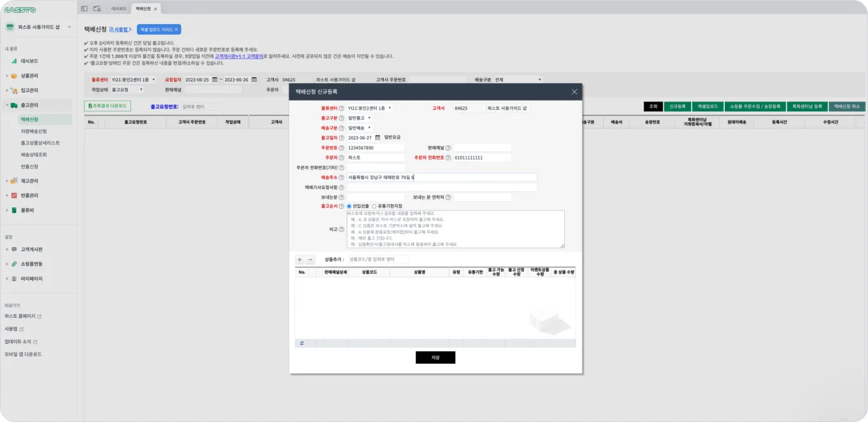
Task: Click the 입고관리 cart icon
Action: [x=14, y=91]
